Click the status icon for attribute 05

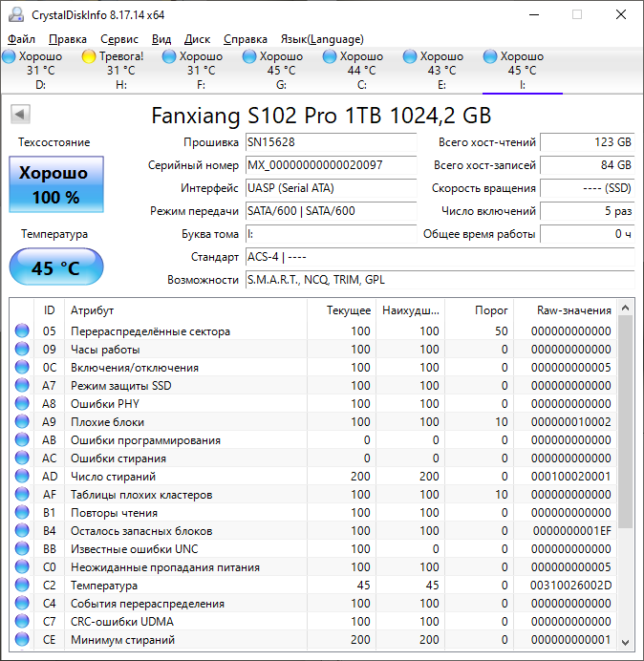(22, 331)
